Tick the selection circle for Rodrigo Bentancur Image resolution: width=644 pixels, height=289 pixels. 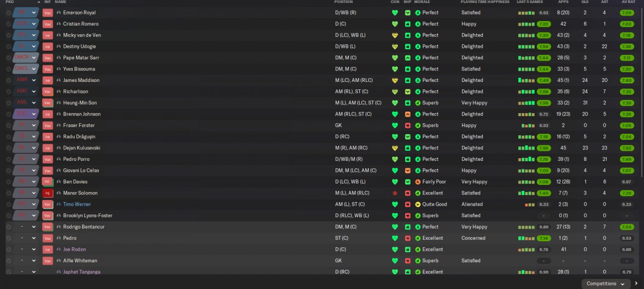tap(9, 227)
